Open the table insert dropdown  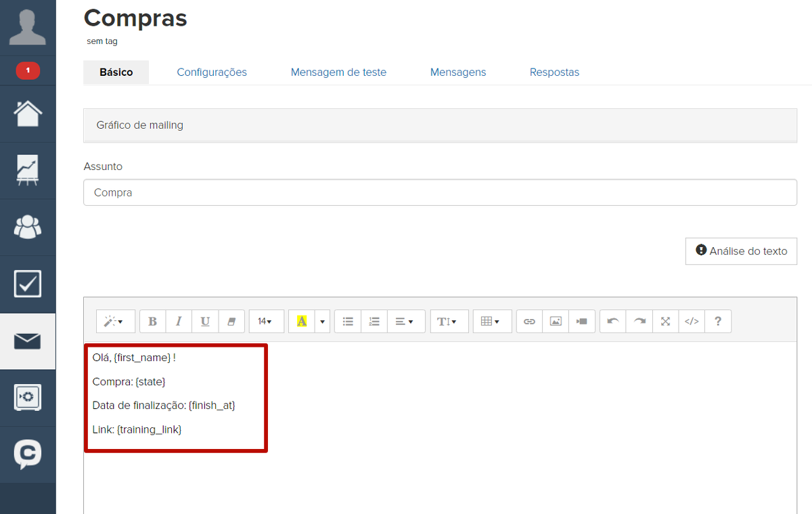pos(490,322)
